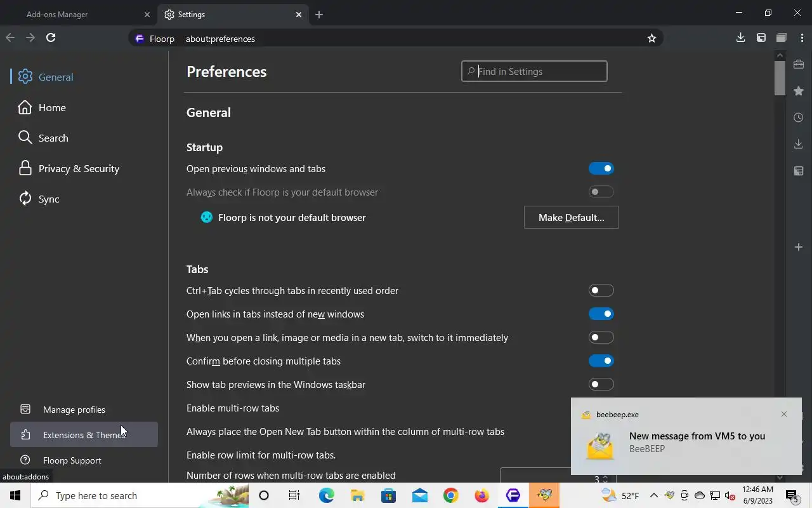Toggle Open previous windows and tabs
The width and height of the screenshot is (812, 508).
point(601,168)
